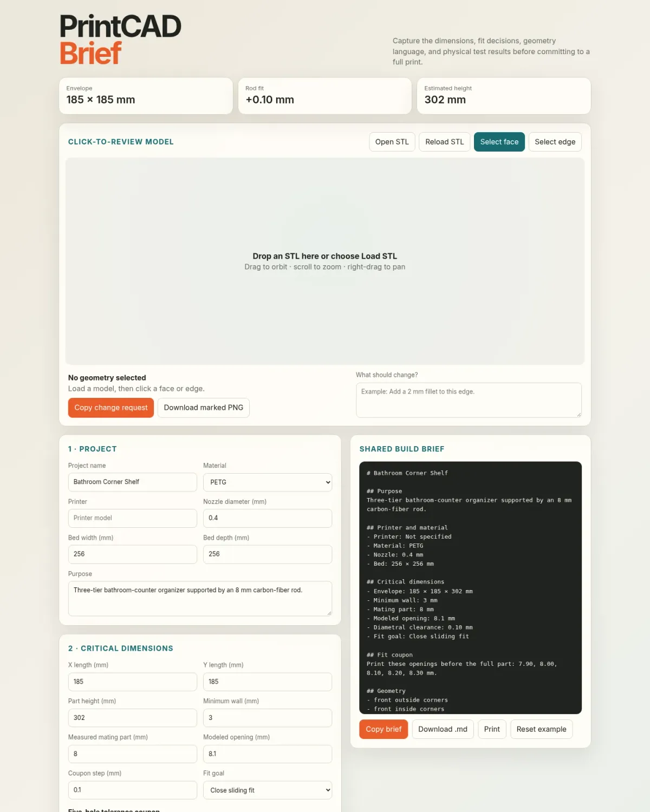Activate Select face mode
The image size is (650, 812).
[499, 142]
